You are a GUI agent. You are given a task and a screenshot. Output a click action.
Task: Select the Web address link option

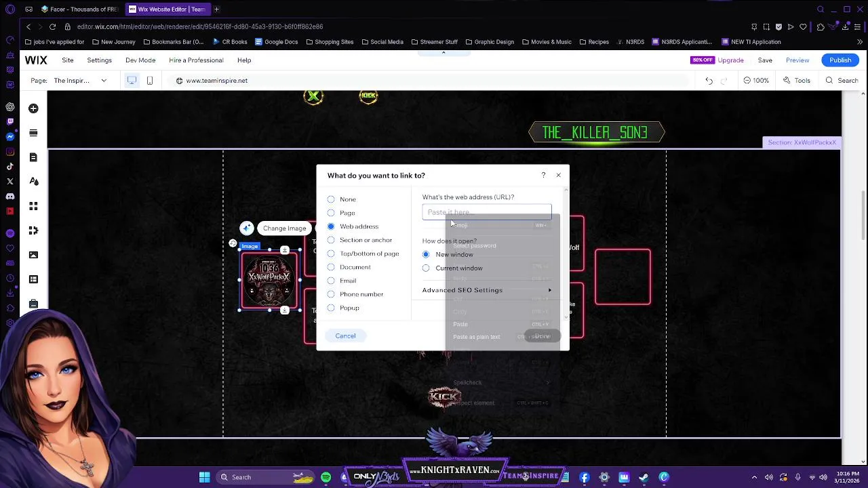[x=331, y=226]
